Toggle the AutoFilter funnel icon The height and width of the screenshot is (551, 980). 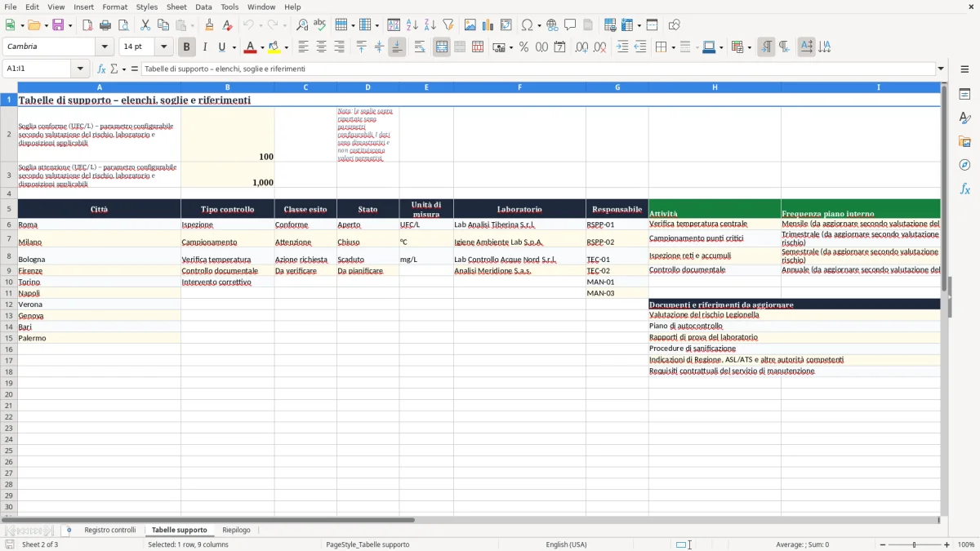[x=448, y=25]
